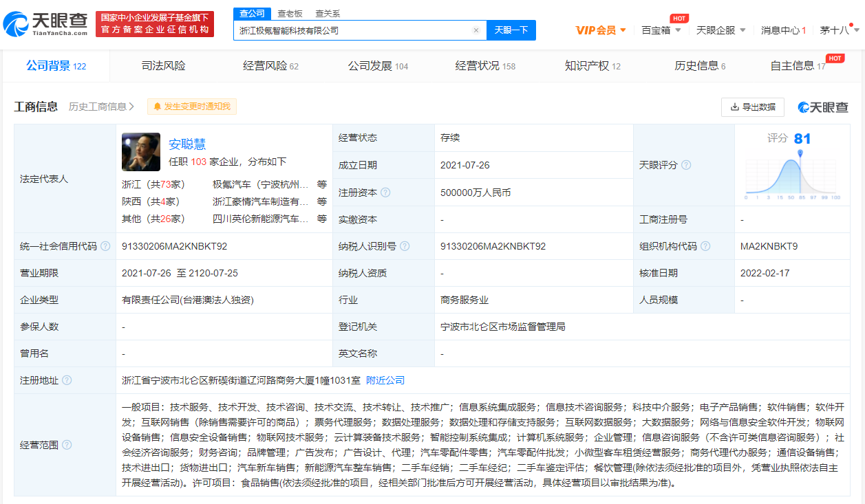Screen dimensions: 865x504
Task: Expand the 天眼企服 dropdown
Action: (x=720, y=30)
